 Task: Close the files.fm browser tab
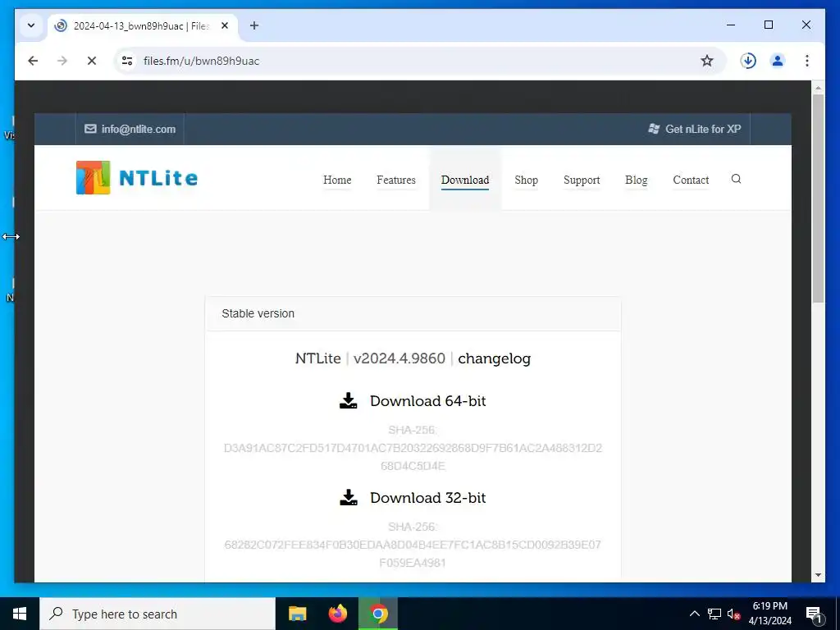[x=225, y=25]
